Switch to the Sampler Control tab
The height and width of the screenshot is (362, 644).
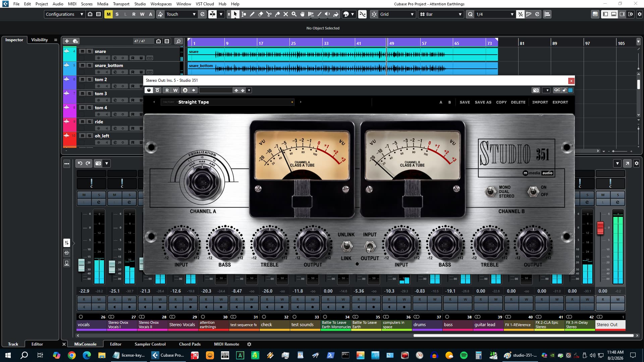point(150,344)
